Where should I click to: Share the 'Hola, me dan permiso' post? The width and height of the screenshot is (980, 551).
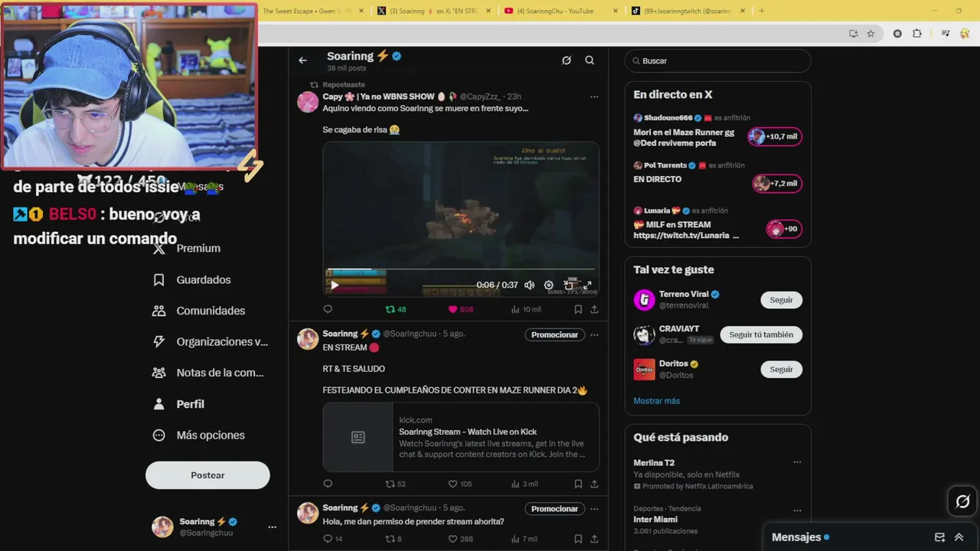[x=594, y=539]
